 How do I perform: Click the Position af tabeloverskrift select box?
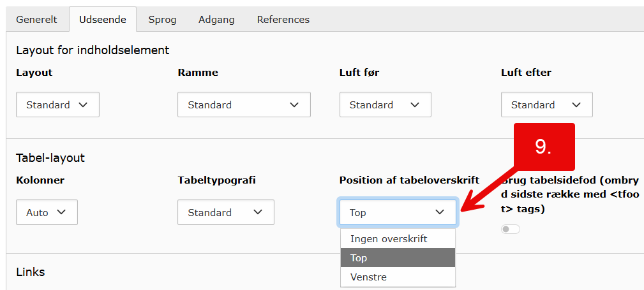tap(398, 212)
